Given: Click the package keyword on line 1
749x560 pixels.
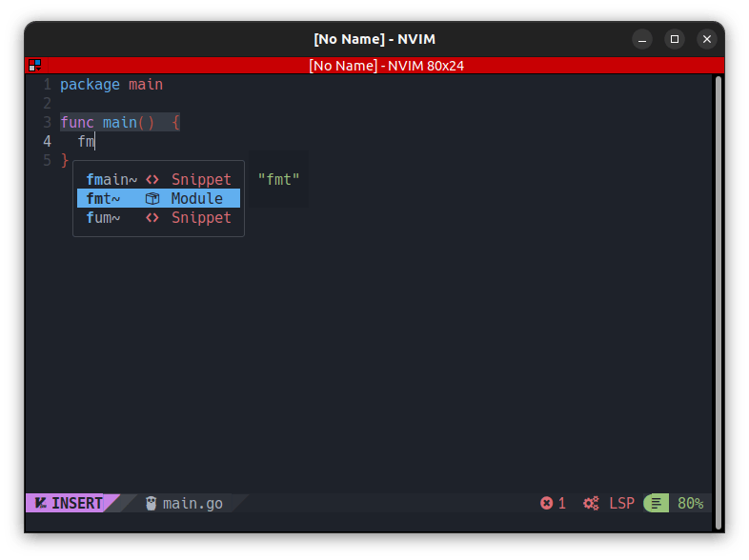Looking at the screenshot, I should (x=90, y=85).
